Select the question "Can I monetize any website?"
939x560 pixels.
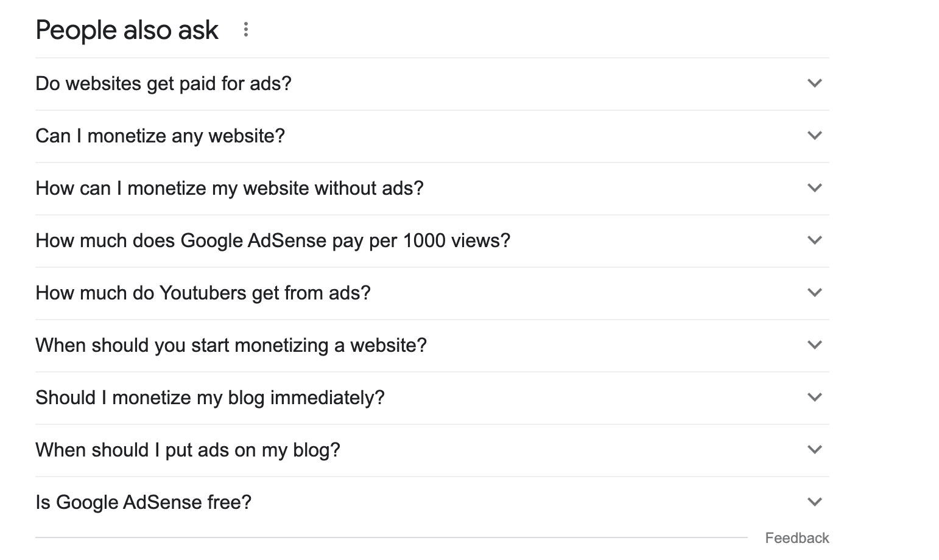click(160, 136)
